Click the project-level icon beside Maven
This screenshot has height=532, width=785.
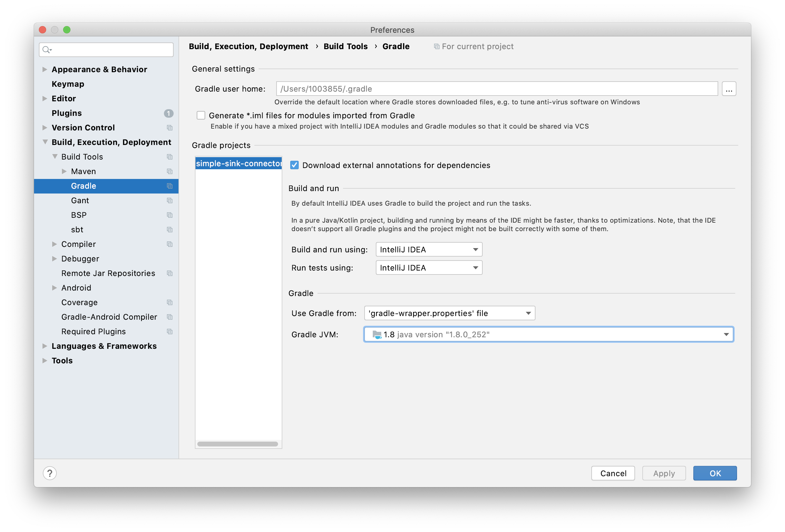click(170, 171)
